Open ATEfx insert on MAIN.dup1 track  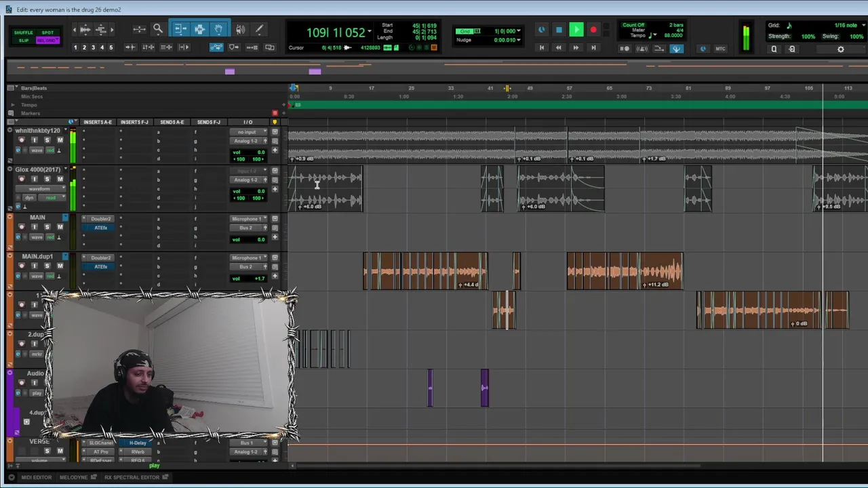(100, 266)
